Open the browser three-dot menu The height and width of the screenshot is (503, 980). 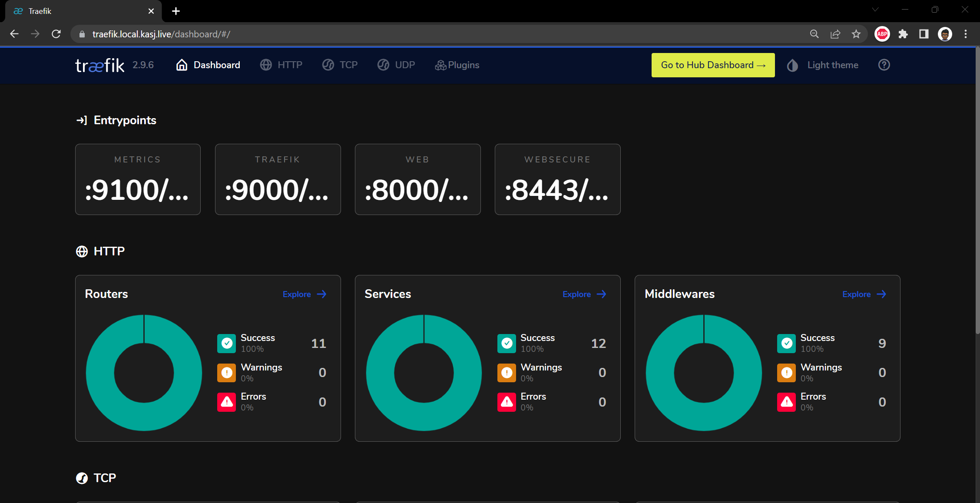pos(966,34)
